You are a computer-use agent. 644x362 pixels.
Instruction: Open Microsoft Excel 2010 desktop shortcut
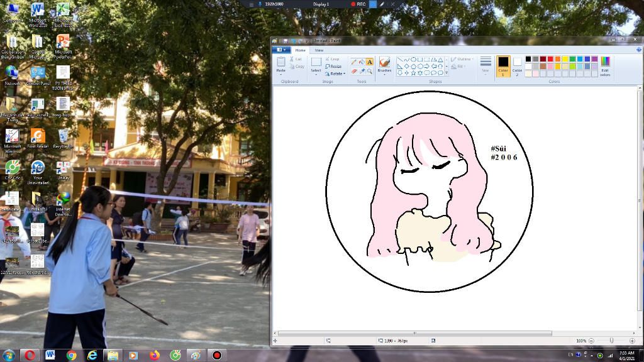(63, 14)
